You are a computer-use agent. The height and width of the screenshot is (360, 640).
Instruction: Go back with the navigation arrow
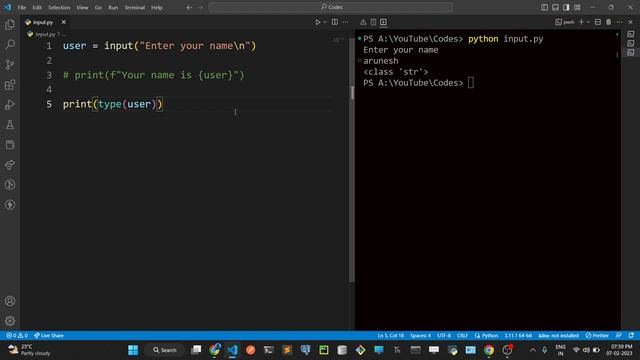(189, 7)
